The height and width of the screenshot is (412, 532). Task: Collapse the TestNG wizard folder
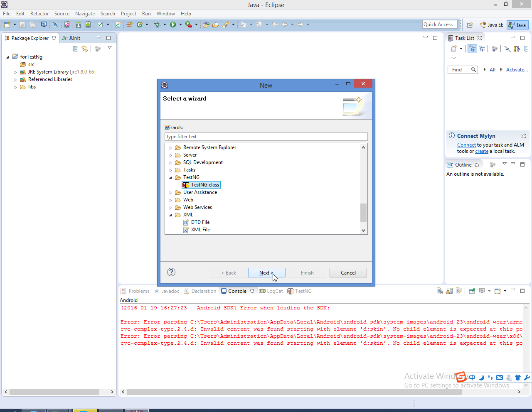click(x=170, y=178)
